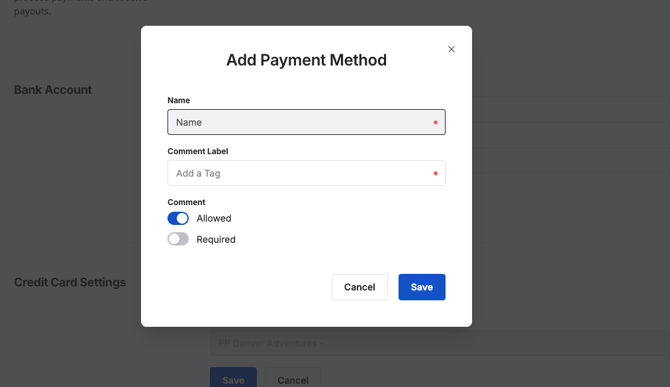This screenshot has height=387, width=670.
Task: Enable the Required comment toggle
Action: point(178,239)
